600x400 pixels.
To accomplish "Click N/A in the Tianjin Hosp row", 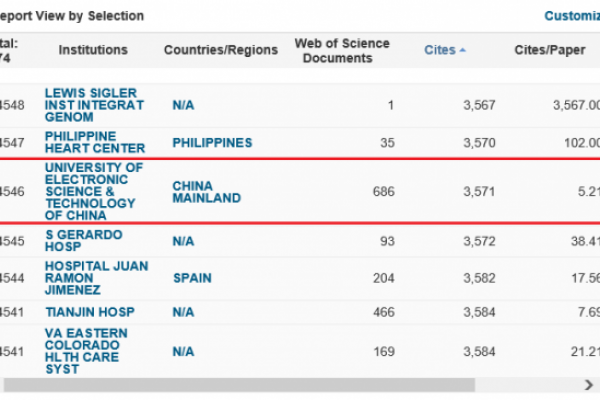I will (x=183, y=312).
